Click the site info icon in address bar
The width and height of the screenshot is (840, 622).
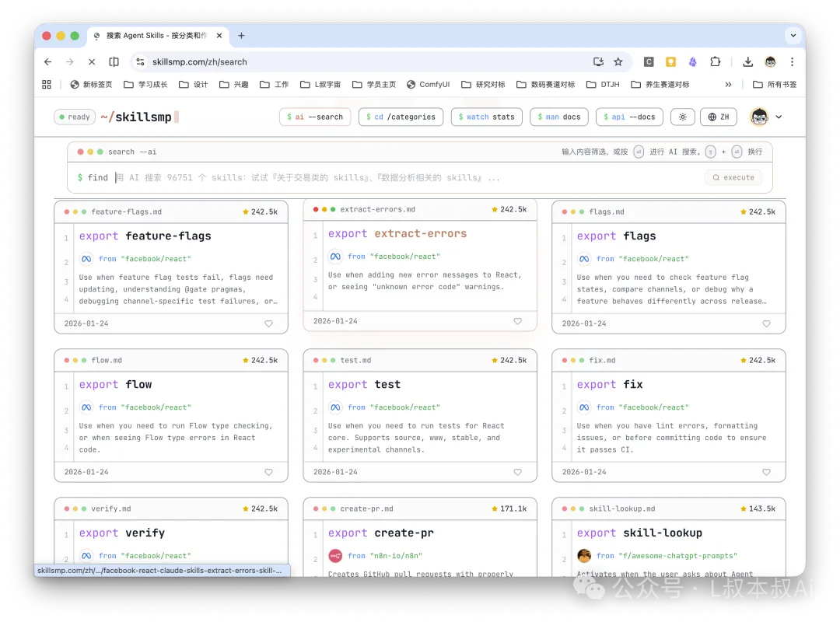[140, 62]
